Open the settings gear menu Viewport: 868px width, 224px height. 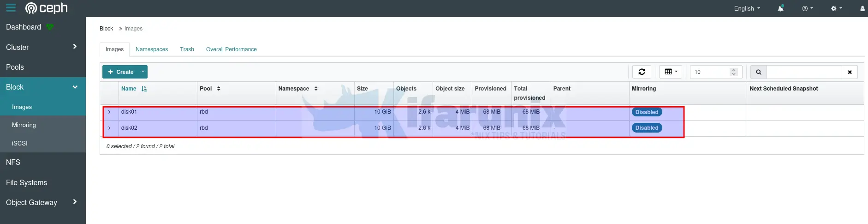[836, 8]
